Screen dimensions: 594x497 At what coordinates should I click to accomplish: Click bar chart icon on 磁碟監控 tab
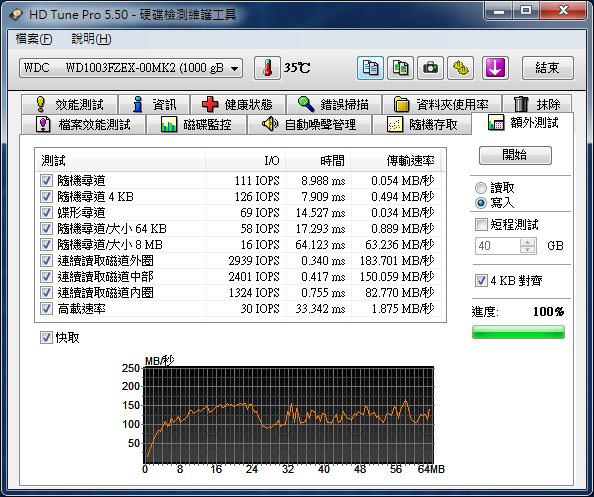click(x=169, y=124)
